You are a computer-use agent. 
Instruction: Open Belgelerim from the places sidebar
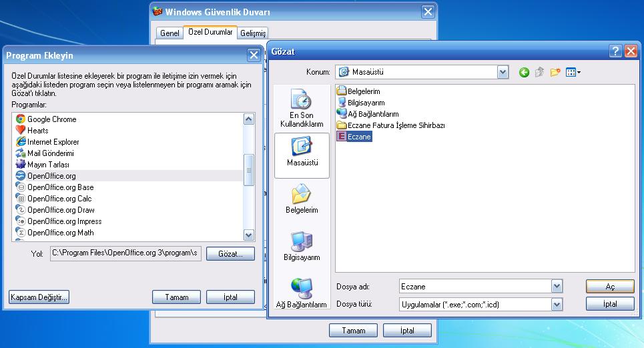coord(302,199)
